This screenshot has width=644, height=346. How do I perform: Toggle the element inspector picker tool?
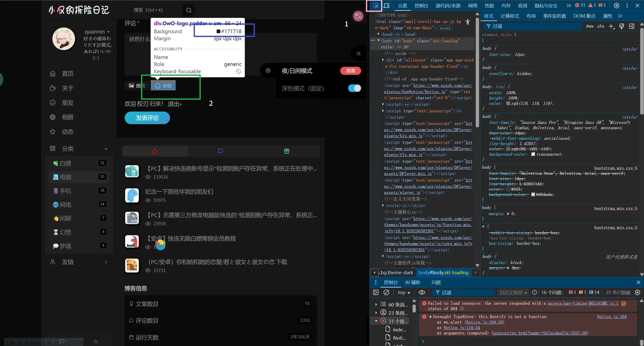pyautogui.click(x=376, y=6)
